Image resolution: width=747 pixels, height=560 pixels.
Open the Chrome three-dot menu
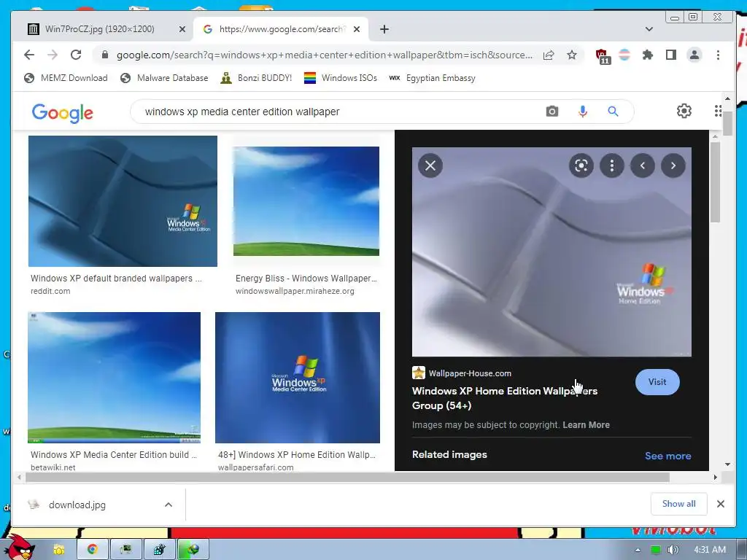[718, 55]
